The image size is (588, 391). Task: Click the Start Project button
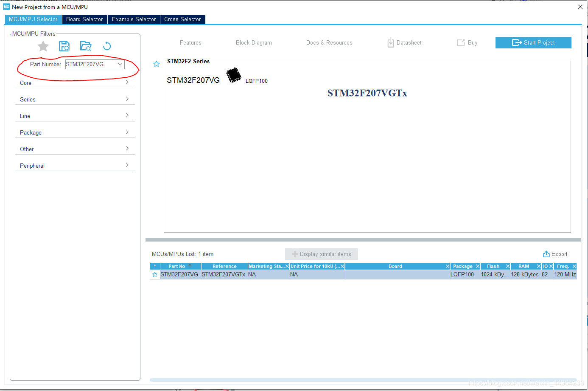533,42
